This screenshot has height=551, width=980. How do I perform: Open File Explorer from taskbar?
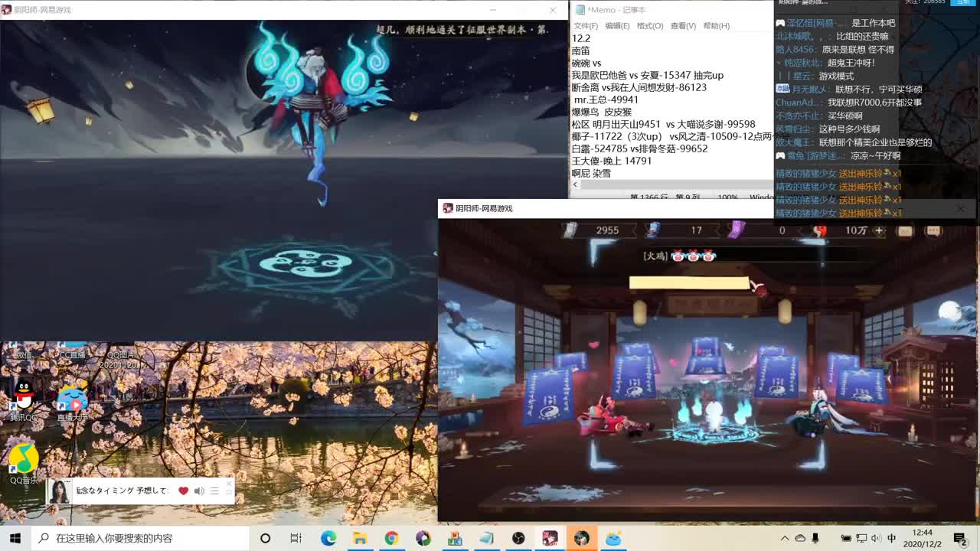360,538
